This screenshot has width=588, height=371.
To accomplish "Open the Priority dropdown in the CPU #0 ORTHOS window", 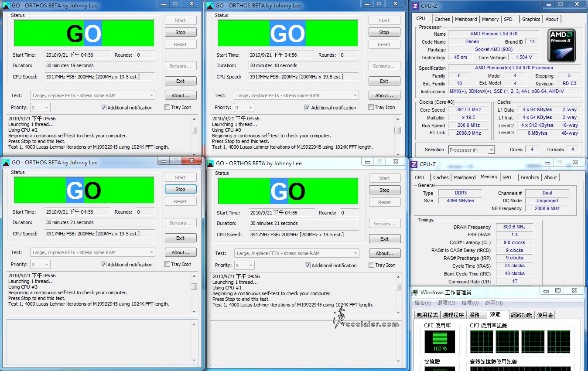I will pyautogui.click(x=244, y=108).
